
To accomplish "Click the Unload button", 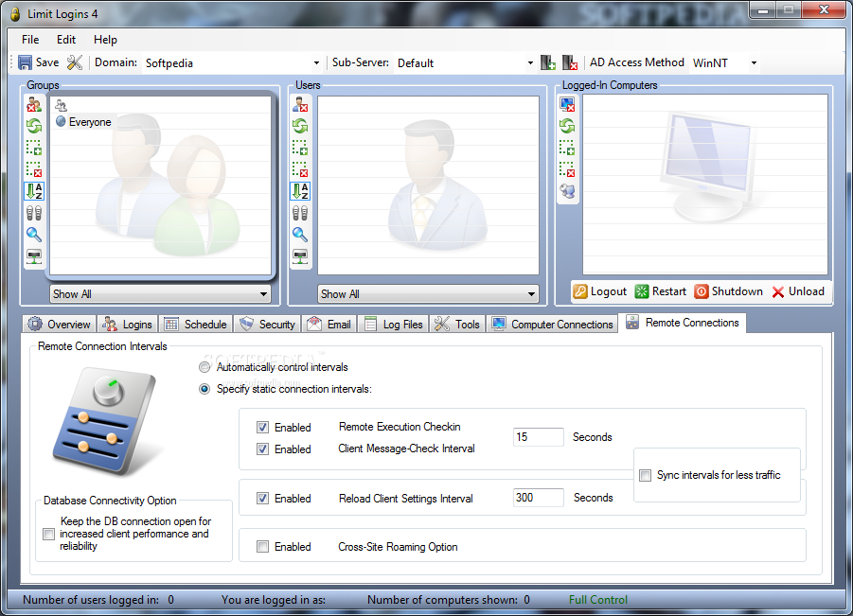I will tap(798, 291).
